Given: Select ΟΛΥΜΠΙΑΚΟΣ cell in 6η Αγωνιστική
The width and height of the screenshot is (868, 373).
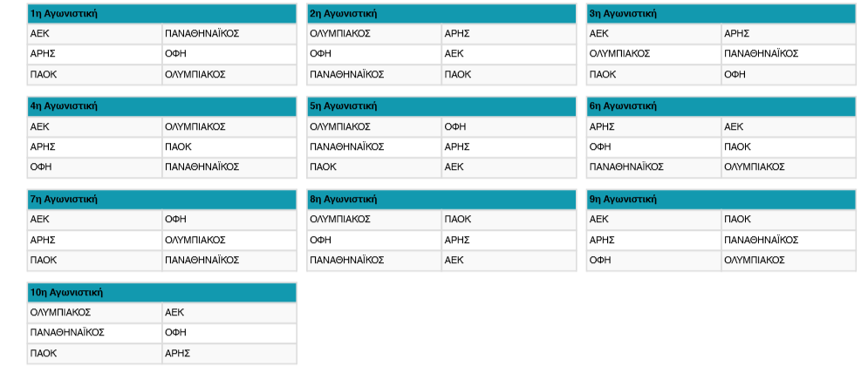Looking at the screenshot, I should tap(754, 166).
